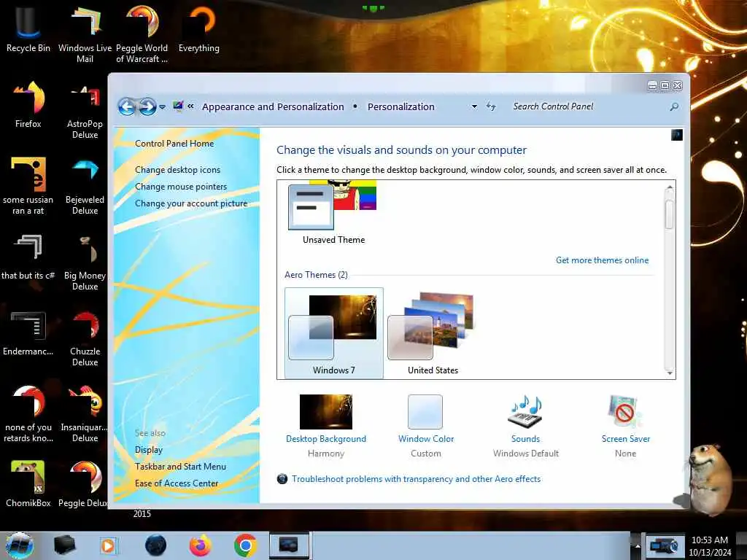Open the Window Color text link
The image size is (747, 560).
(426, 438)
